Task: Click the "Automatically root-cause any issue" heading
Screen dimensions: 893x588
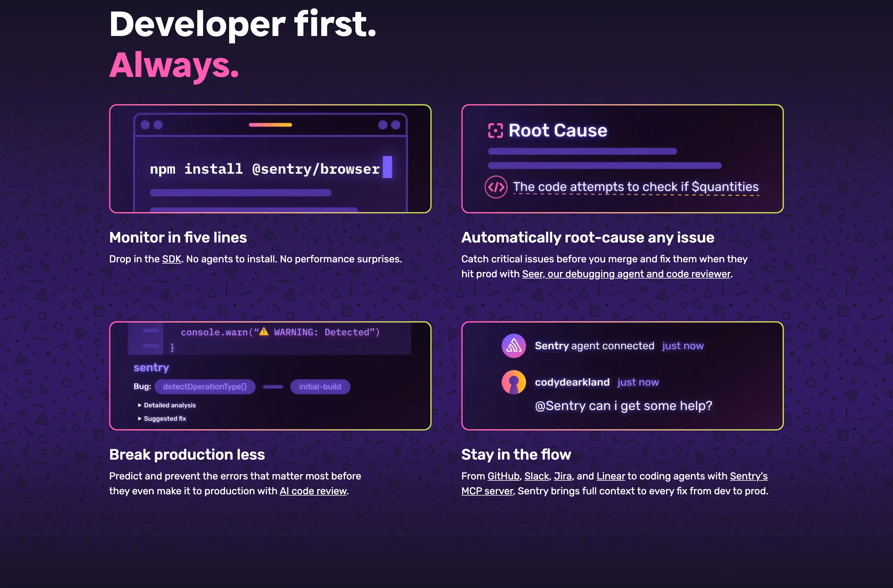Action: pos(588,238)
